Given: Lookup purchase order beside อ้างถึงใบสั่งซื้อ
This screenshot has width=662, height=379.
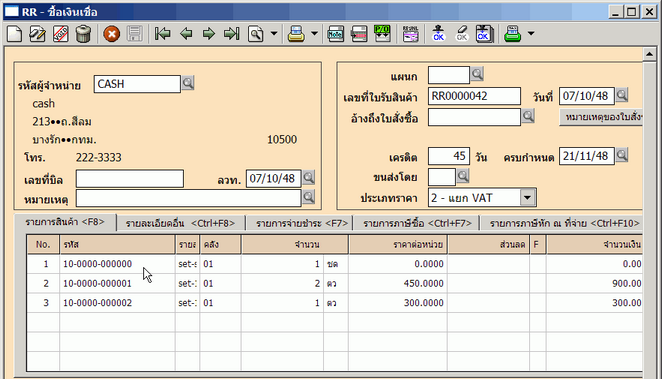Looking at the screenshot, I should (x=528, y=116).
